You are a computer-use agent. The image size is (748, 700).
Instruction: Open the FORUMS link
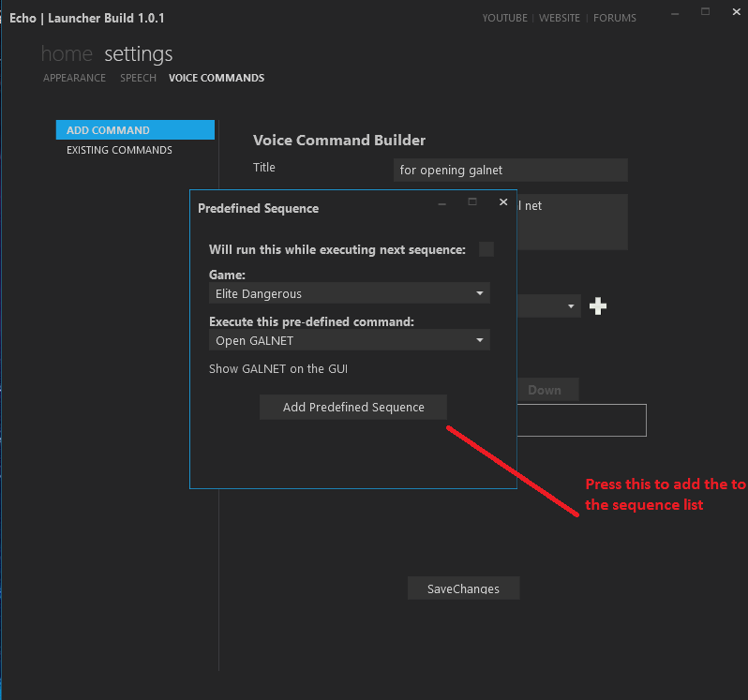[615, 18]
